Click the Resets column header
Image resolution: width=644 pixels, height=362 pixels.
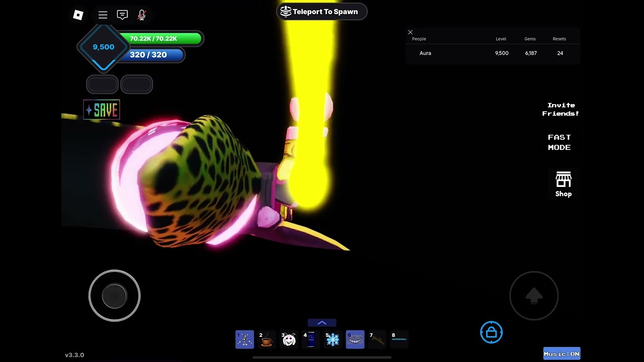[559, 39]
